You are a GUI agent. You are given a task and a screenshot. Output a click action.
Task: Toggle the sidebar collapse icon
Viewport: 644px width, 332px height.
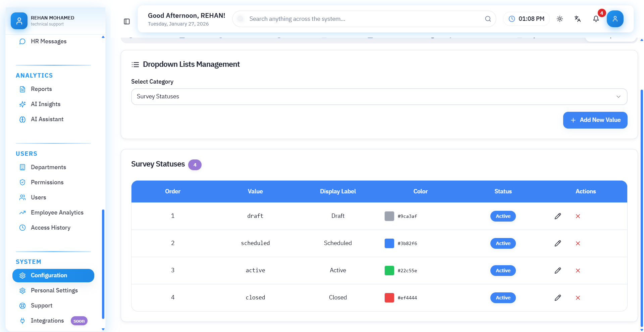(x=127, y=21)
